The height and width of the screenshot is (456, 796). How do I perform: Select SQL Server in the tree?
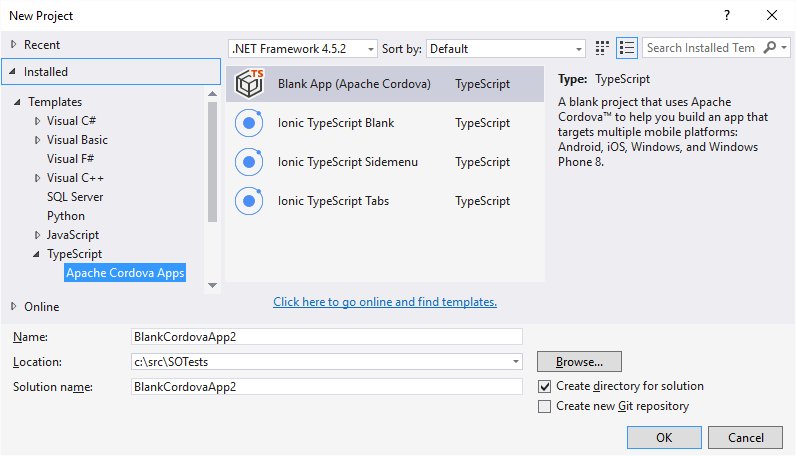(75, 197)
